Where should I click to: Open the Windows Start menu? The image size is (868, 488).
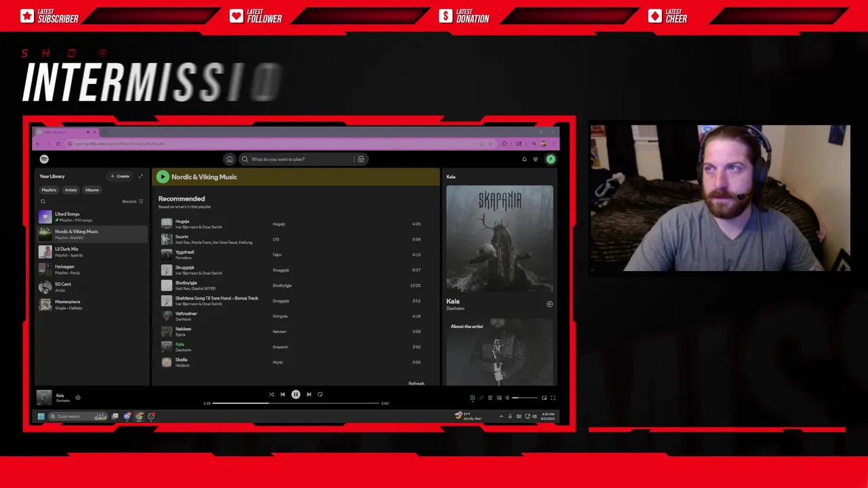click(x=41, y=416)
